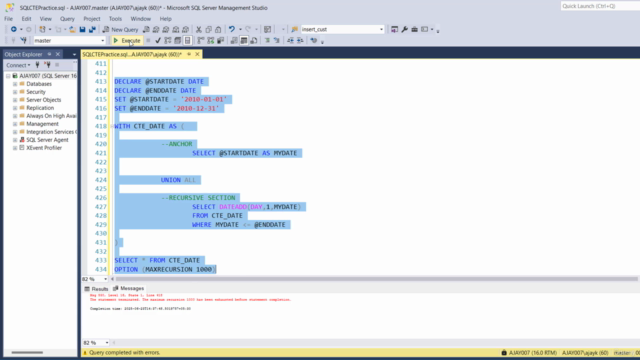
Task: Open the Edit menu
Action: pos(26,19)
